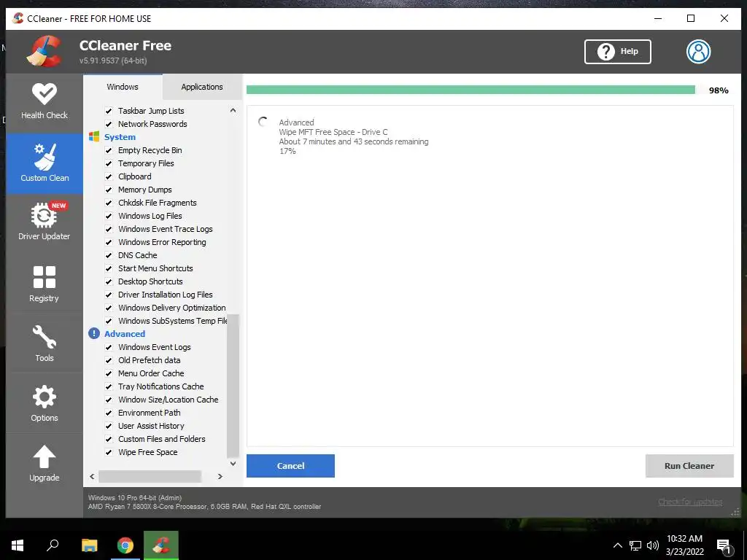Click the Advanced warning info icon
Image resolution: width=747 pixels, height=560 pixels.
coord(94,333)
